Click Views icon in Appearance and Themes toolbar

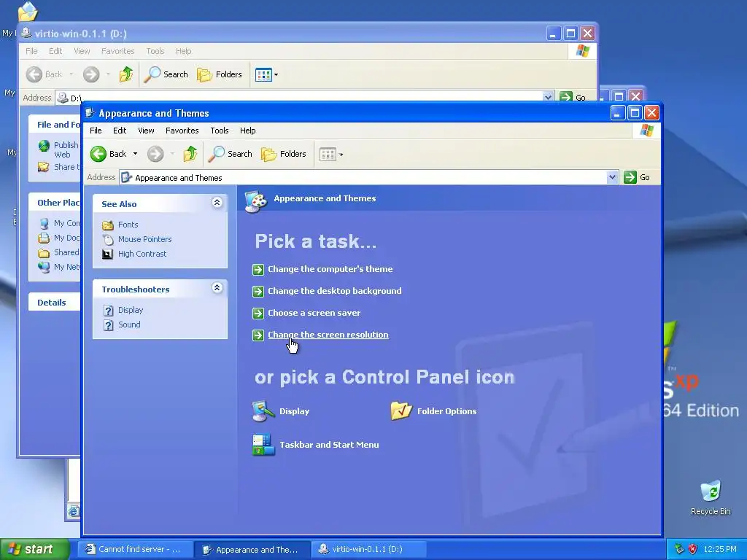pos(328,155)
